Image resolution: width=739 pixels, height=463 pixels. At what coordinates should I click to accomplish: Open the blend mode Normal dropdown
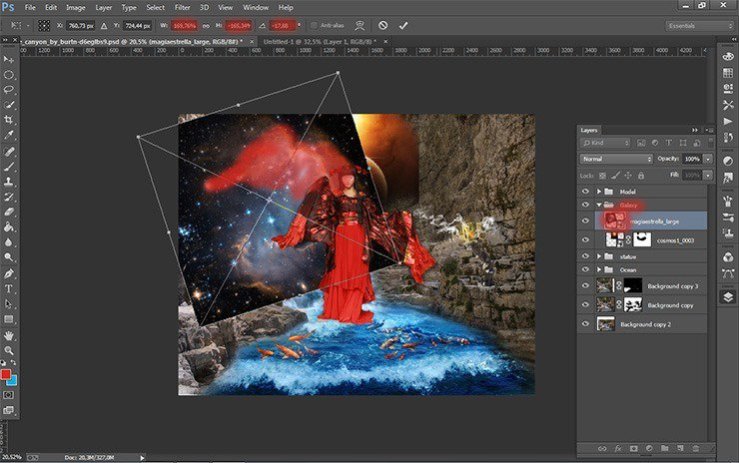click(x=616, y=159)
